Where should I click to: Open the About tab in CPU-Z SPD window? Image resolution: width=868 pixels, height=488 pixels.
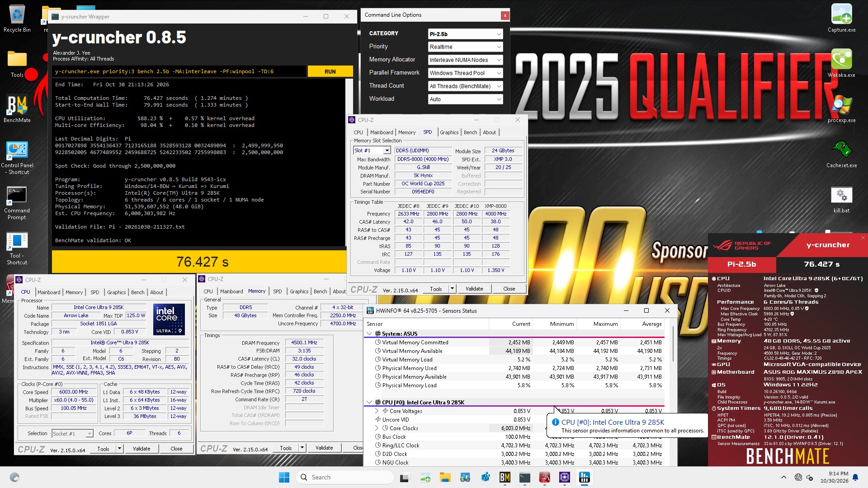pyautogui.click(x=489, y=132)
